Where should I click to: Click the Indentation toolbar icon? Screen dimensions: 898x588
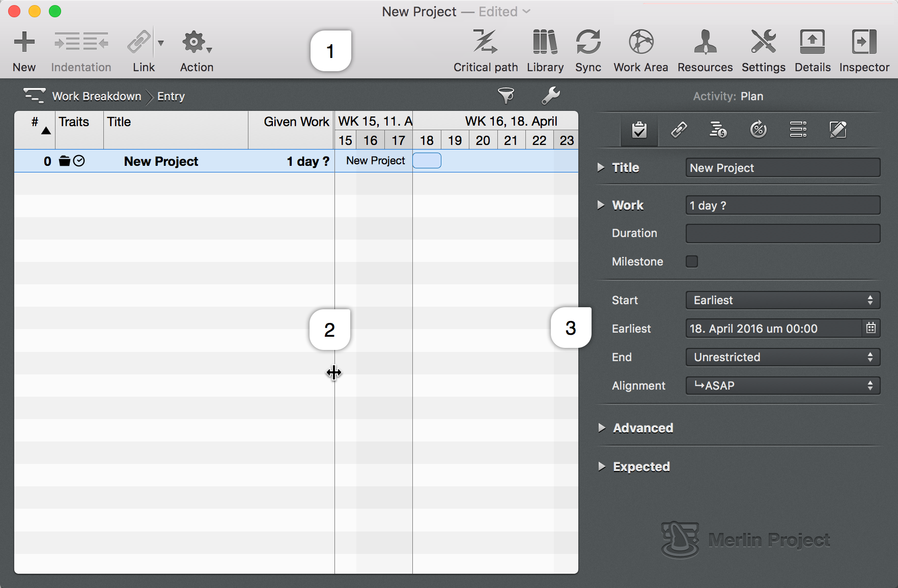point(81,42)
